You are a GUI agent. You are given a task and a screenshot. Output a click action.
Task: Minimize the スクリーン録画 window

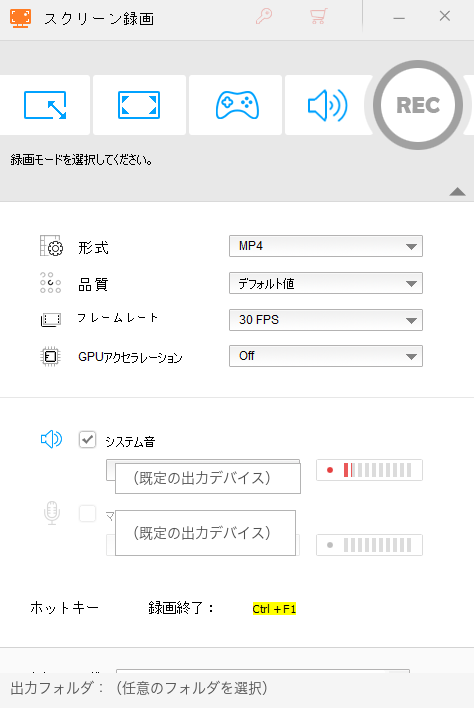(399, 18)
